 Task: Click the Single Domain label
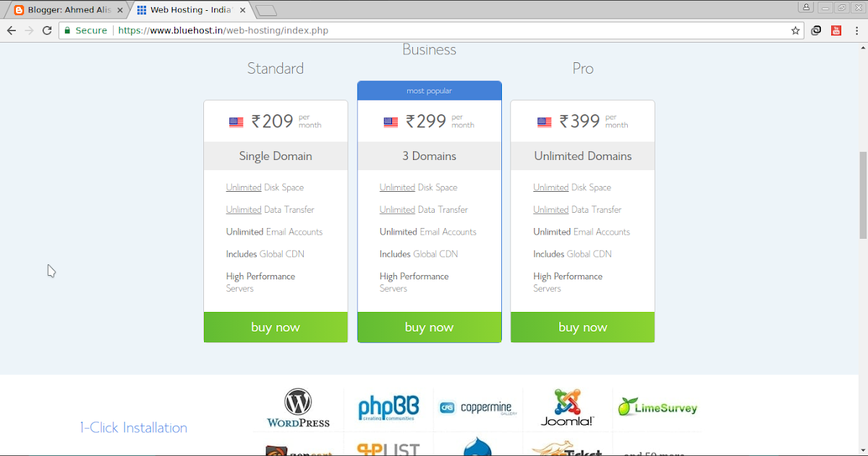pyautogui.click(x=276, y=156)
